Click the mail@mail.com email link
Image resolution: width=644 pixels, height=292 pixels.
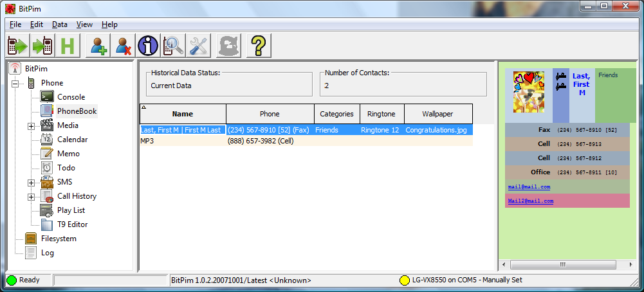[x=529, y=187]
